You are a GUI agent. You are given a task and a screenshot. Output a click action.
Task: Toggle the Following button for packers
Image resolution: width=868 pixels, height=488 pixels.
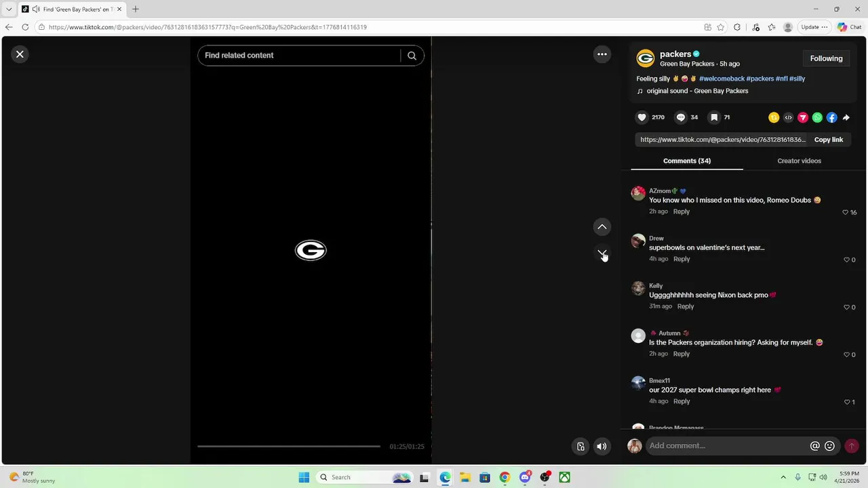(826, 58)
